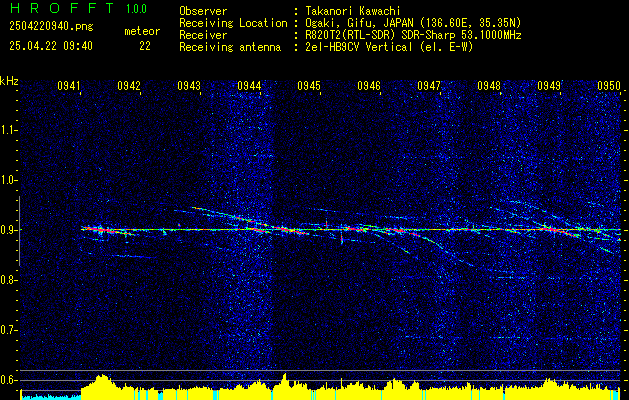Click the yellow signal level peak near 0941
The image size is (629, 400).
(103, 385)
